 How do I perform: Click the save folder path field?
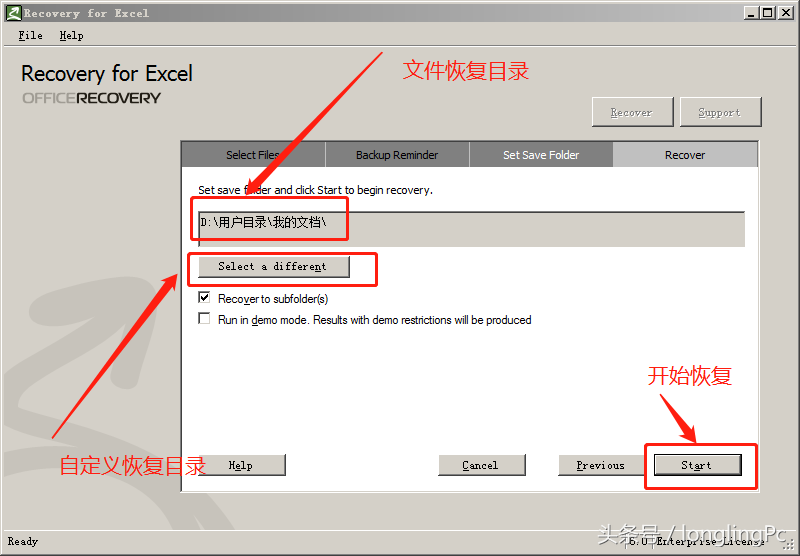coord(471,229)
